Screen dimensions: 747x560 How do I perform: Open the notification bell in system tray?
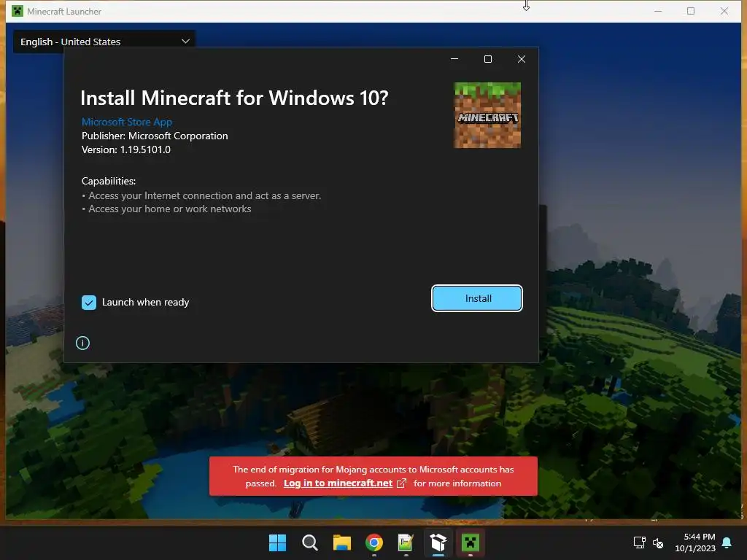727,542
